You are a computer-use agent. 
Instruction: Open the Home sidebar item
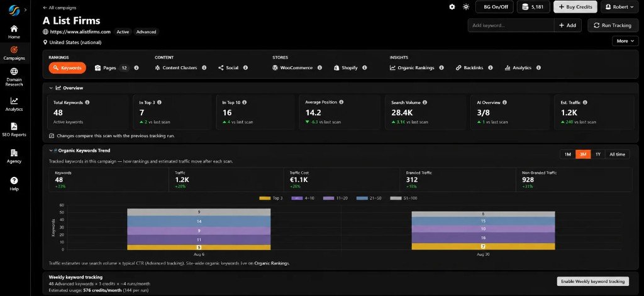click(x=14, y=32)
